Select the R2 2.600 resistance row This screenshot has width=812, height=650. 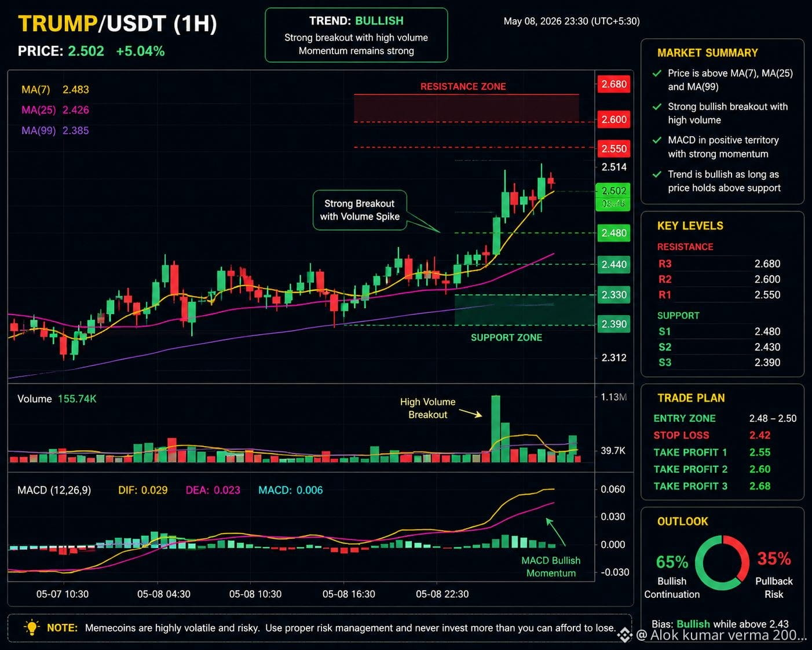pos(719,279)
